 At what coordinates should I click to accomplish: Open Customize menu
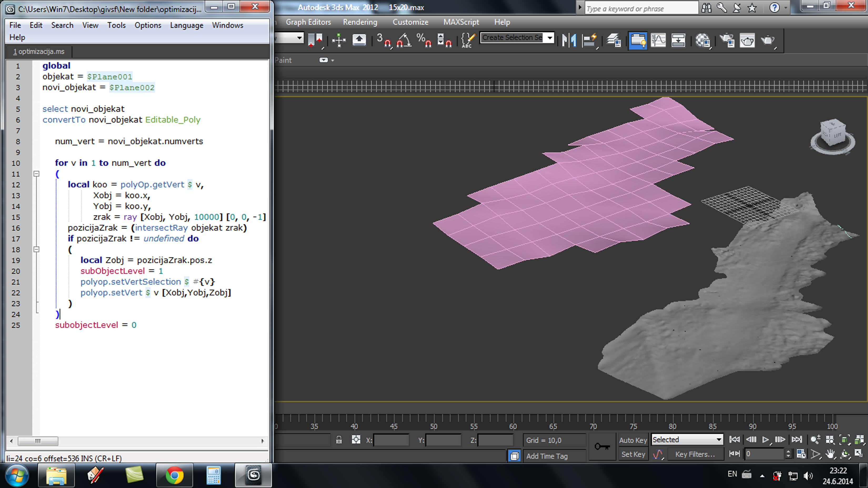tap(410, 22)
